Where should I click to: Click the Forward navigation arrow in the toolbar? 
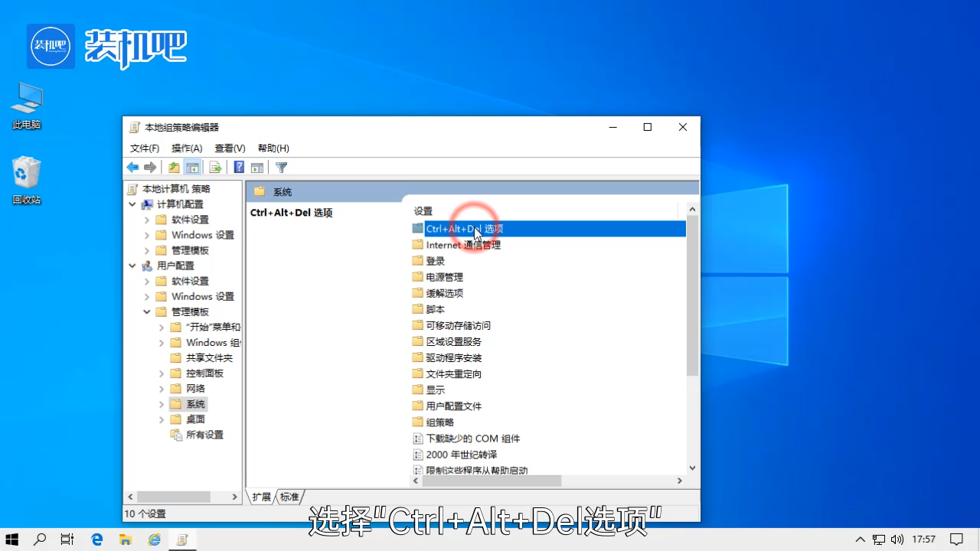pos(150,167)
